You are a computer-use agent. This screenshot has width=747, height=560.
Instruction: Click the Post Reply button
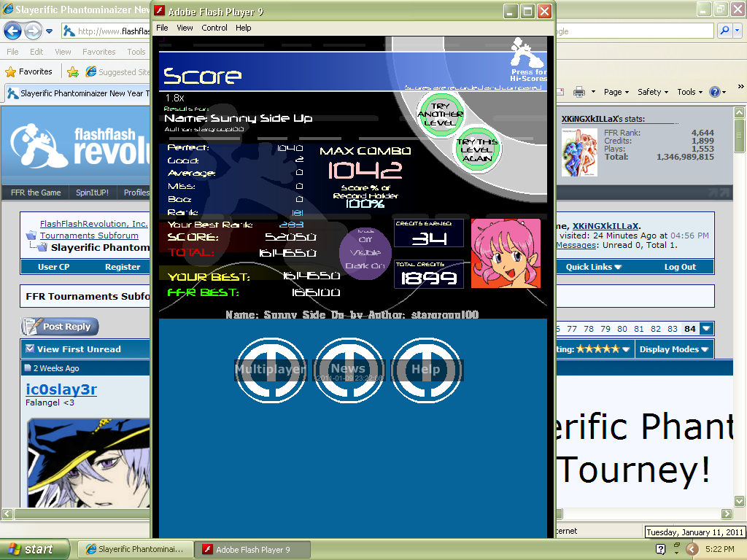coord(60,327)
